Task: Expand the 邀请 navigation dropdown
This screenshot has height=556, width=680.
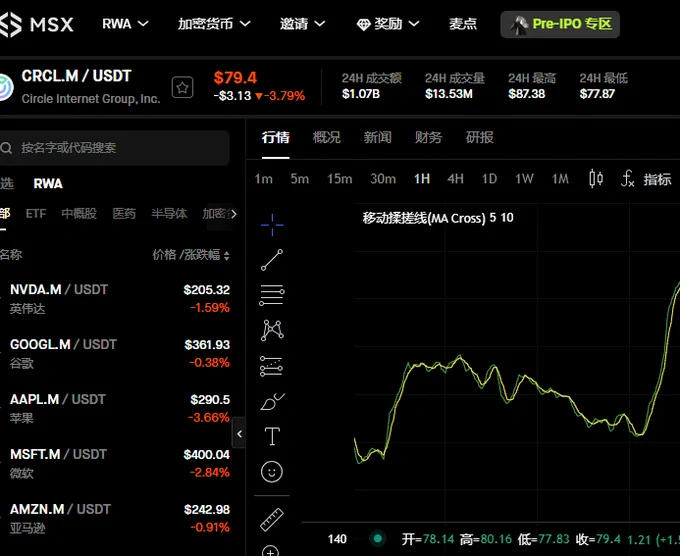Action: (x=302, y=24)
